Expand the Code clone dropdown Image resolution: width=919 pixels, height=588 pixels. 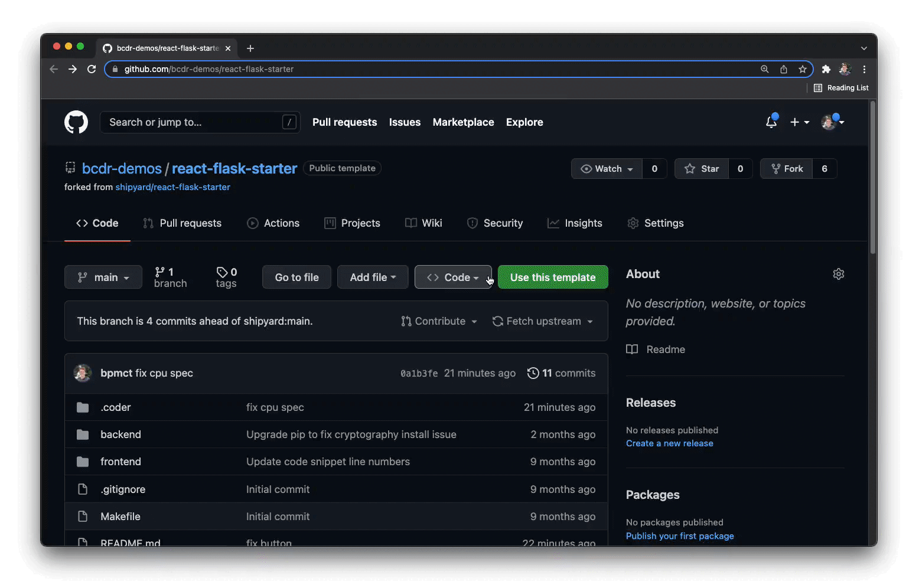click(x=453, y=277)
